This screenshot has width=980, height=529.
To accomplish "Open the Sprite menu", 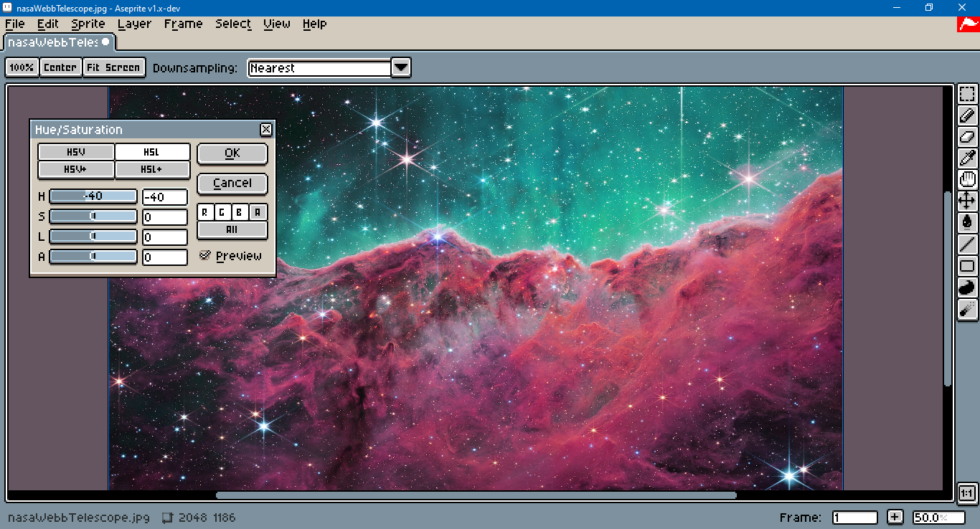I will click(x=88, y=24).
